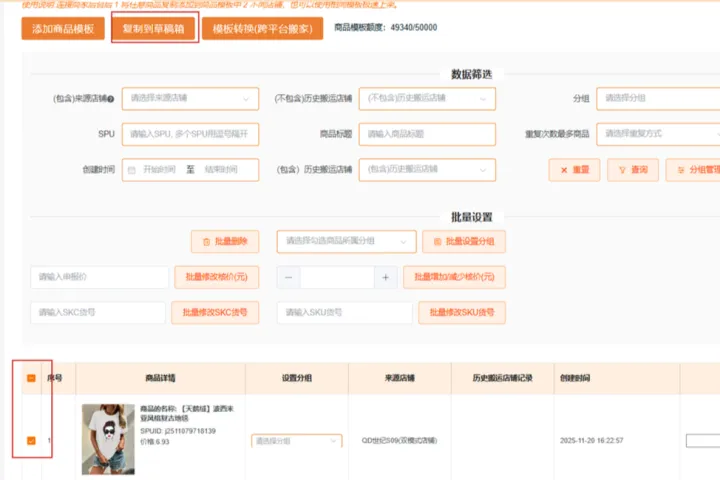Click the 查询 search button
Screen dimensions: 720x480
pos(633,170)
